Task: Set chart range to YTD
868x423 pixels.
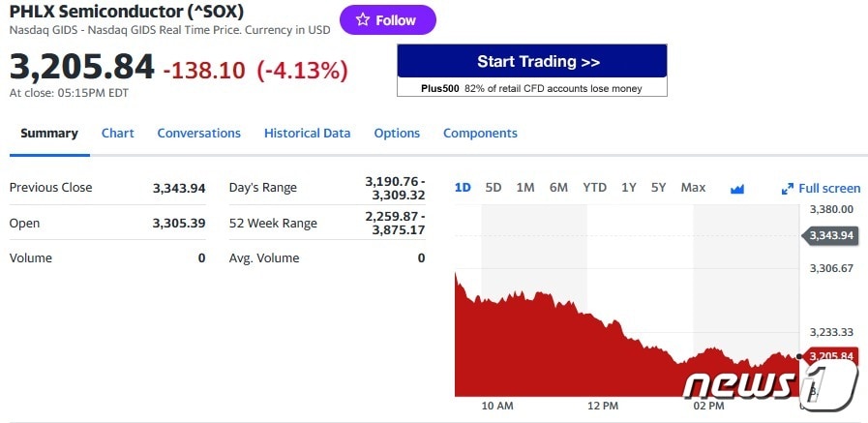Action: (x=594, y=188)
